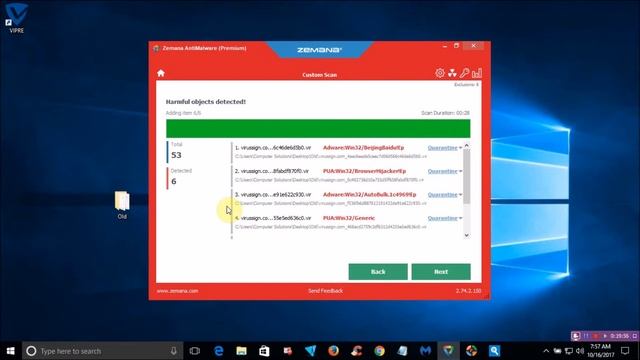Open the www.zemana.com link
Viewport: 640px width, 360px height.
pos(177,291)
